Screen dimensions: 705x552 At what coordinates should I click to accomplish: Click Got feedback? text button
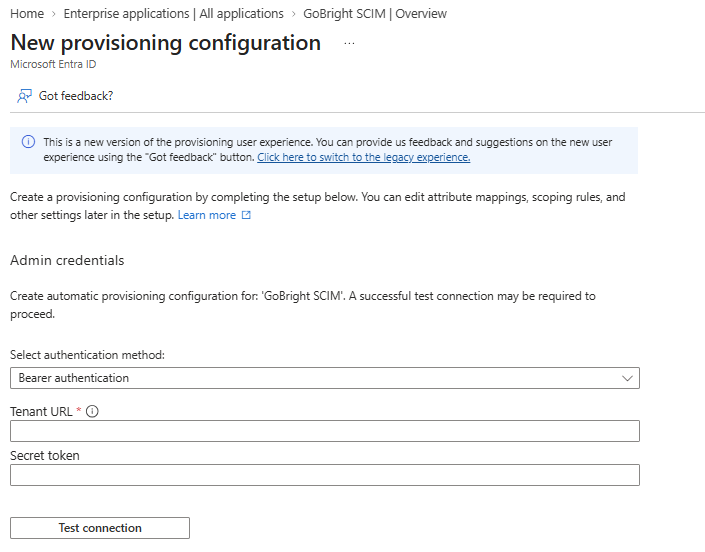pyautogui.click(x=76, y=96)
